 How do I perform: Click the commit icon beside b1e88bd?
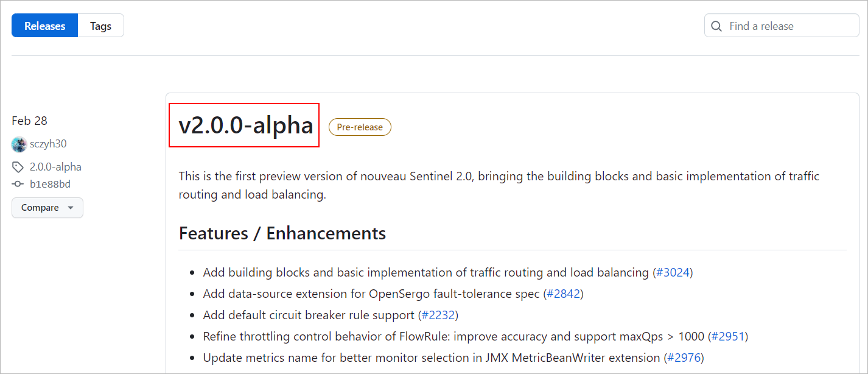pos(18,184)
